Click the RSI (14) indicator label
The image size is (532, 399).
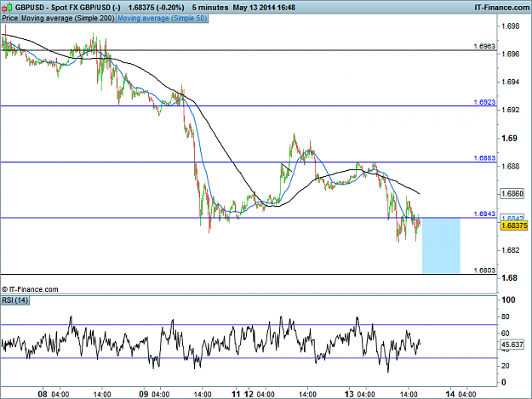pyautogui.click(x=15, y=300)
